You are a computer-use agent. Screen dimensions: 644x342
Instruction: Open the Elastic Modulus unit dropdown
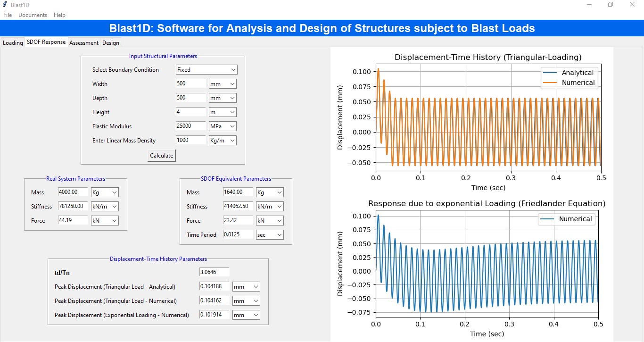point(223,126)
